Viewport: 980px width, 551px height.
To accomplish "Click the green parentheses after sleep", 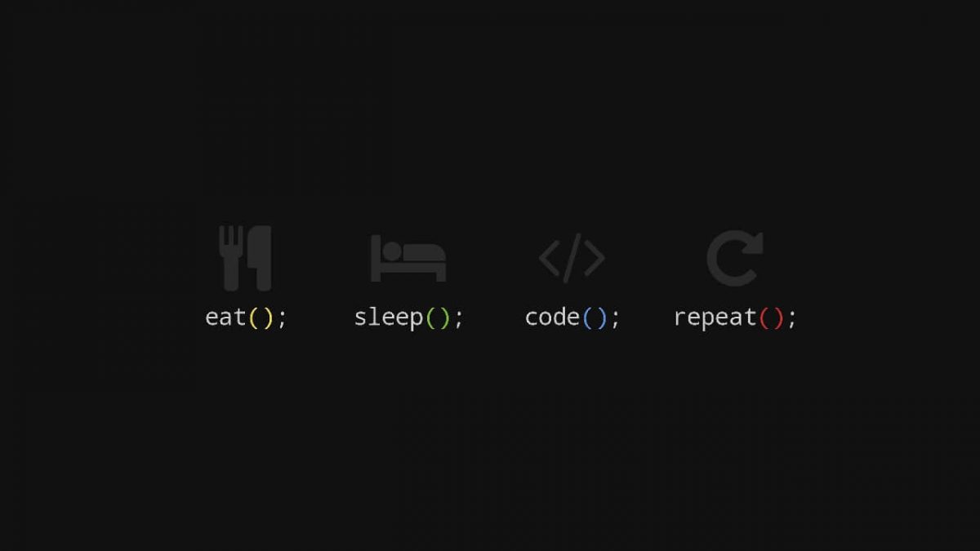I will point(439,318).
